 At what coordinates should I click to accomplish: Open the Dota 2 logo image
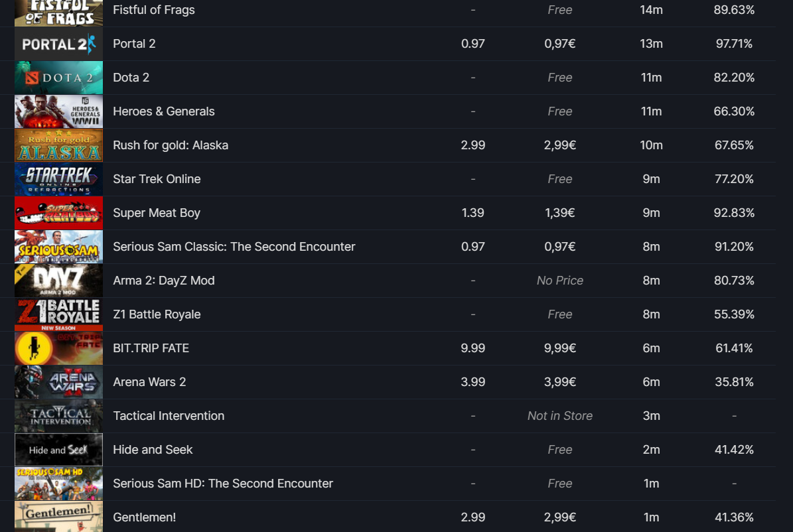click(58, 78)
